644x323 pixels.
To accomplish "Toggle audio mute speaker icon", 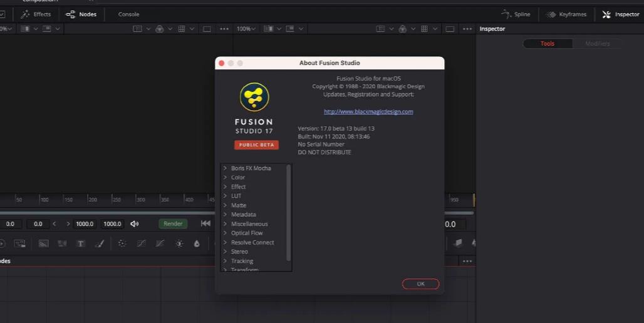I will tap(134, 223).
